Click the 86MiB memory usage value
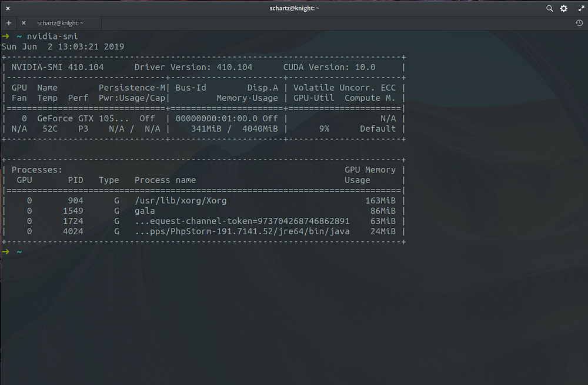Viewport: 588px width, 385px height. (383, 211)
